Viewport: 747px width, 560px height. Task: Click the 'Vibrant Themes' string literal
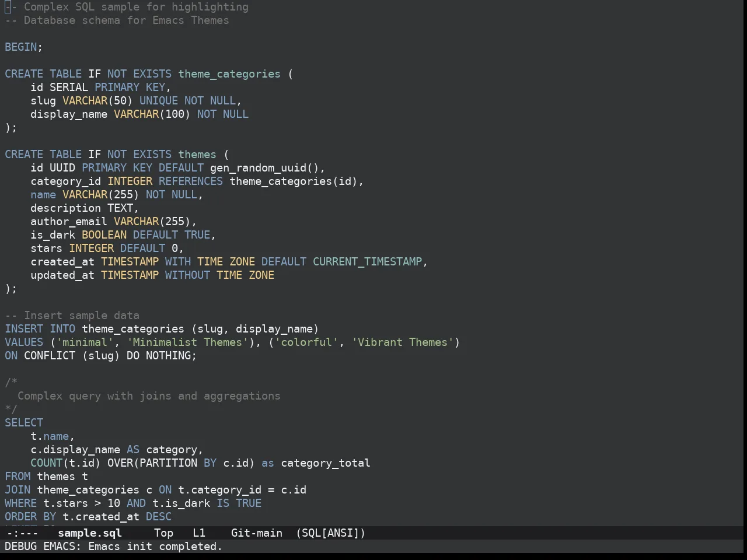(x=403, y=342)
